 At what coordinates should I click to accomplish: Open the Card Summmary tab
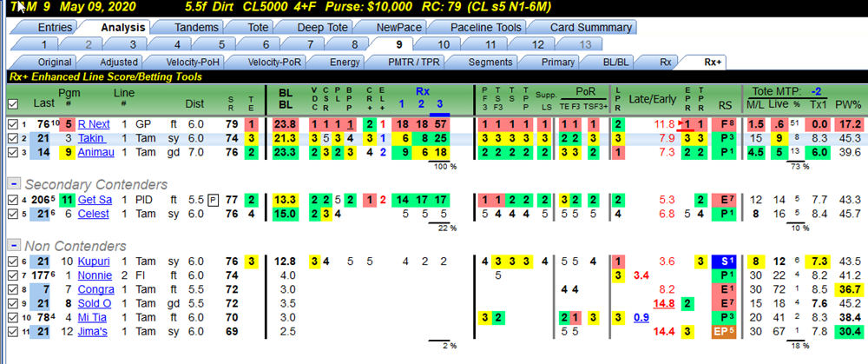(x=590, y=27)
